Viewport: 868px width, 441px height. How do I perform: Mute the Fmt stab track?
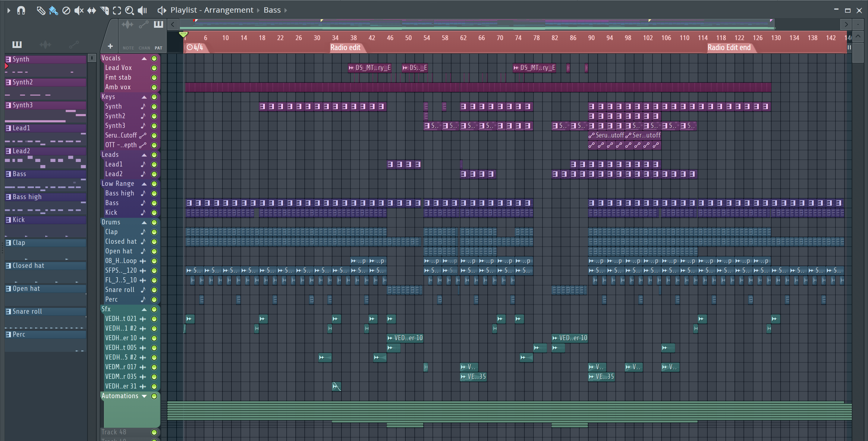click(x=154, y=78)
